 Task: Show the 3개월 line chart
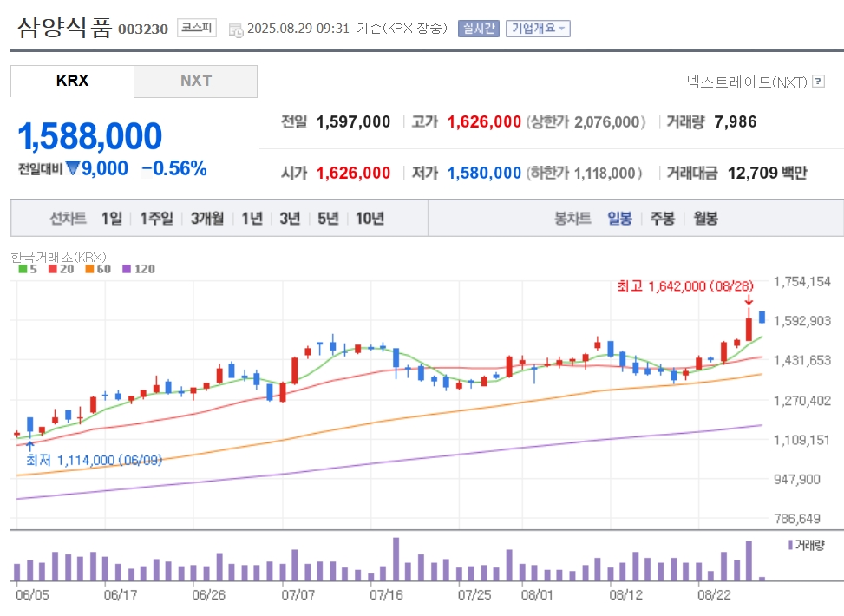click(x=207, y=218)
